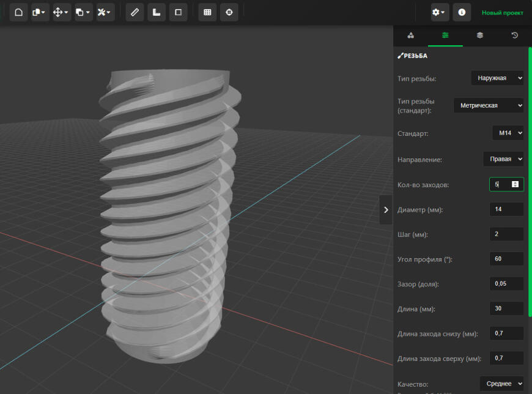Click the crosshair center-view icon

coord(229,13)
